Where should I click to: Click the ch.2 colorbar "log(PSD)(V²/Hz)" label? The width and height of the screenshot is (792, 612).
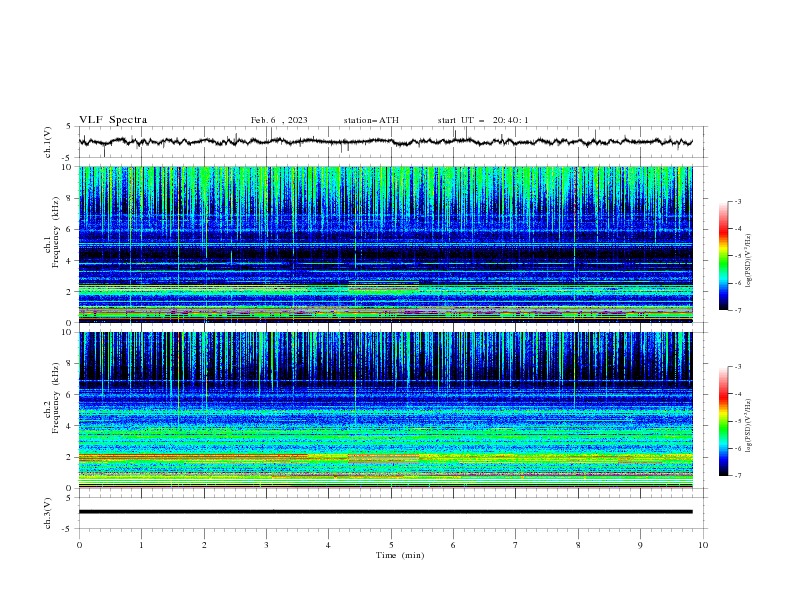click(748, 426)
